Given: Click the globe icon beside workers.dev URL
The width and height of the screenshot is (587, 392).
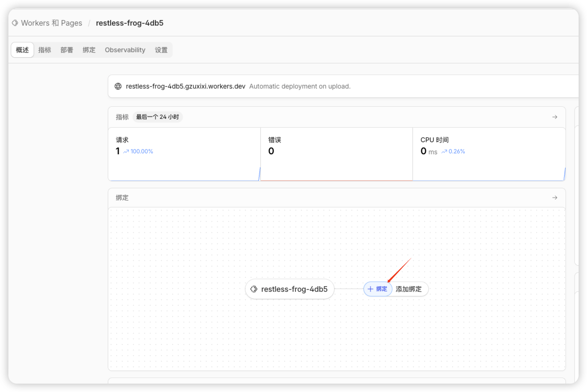Looking at the screenshot, I should [118, 86].
